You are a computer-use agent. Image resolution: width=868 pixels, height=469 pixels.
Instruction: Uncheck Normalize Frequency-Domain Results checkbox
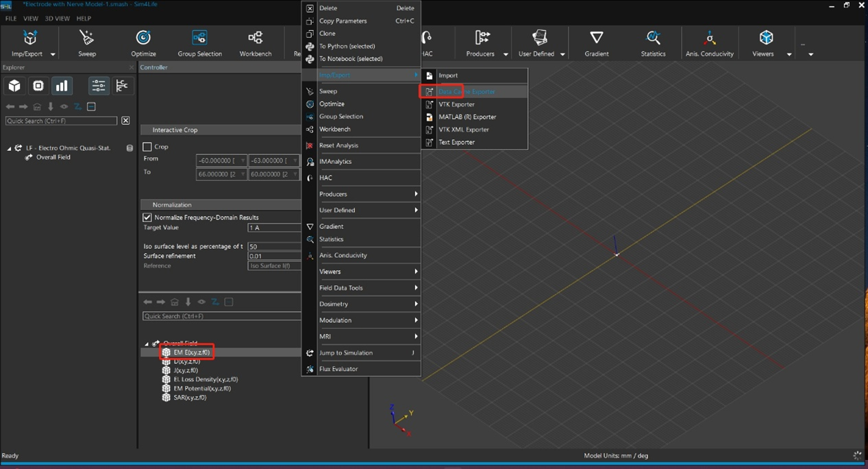click(x=147, y=217)
